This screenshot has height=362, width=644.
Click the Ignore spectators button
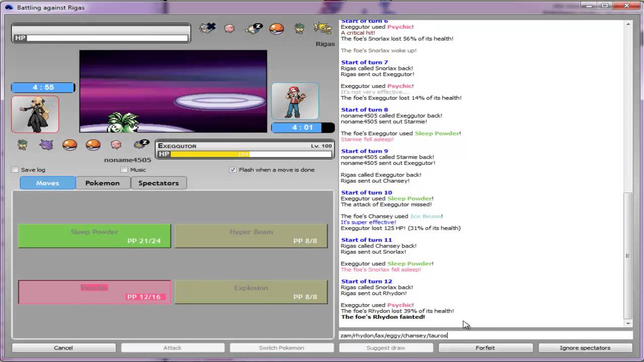pos(585,348)
